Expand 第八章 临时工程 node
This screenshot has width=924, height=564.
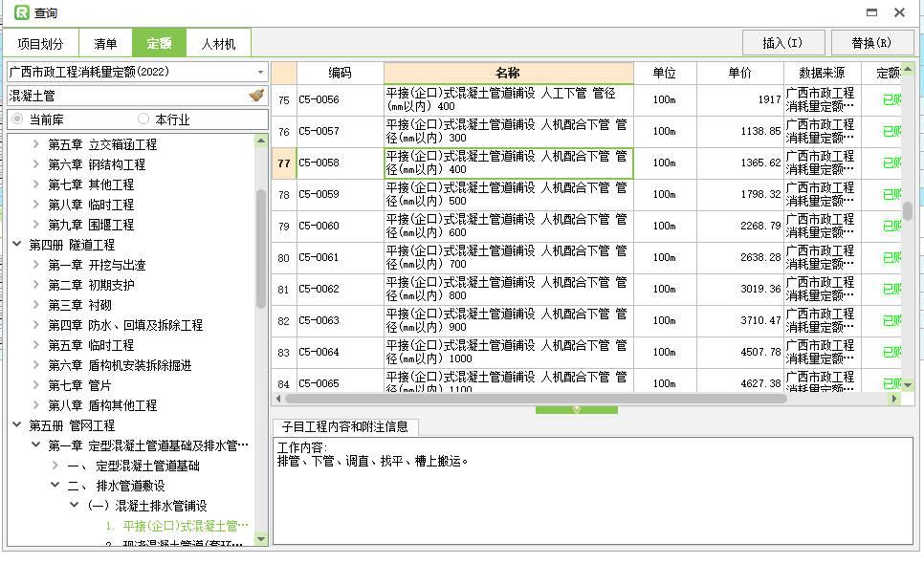coord(36,204)
